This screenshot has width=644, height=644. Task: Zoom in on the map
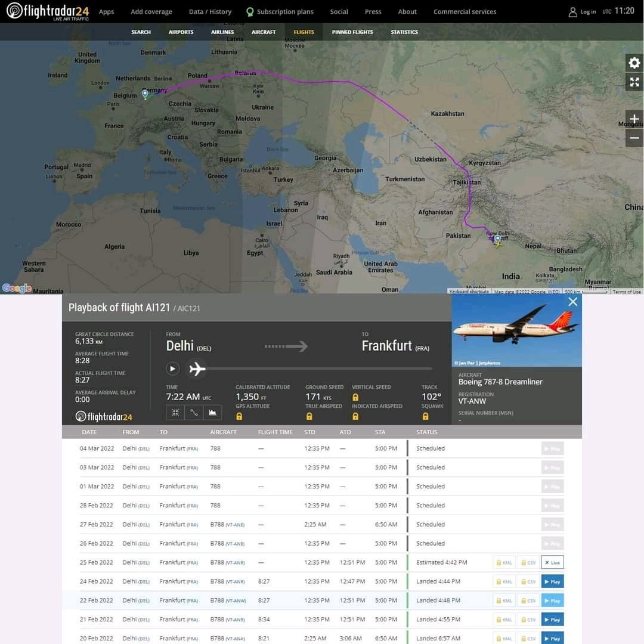tap(634, 119)
